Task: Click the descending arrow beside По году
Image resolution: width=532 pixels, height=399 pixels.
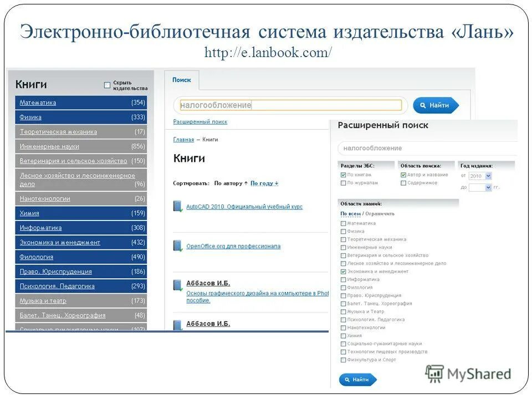Action: pos(276,183)
